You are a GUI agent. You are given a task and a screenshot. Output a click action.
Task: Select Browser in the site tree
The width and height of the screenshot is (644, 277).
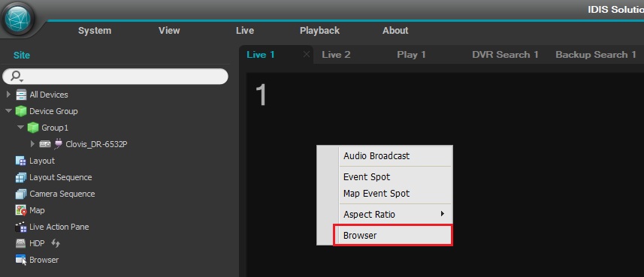click(x=44, y=260)
